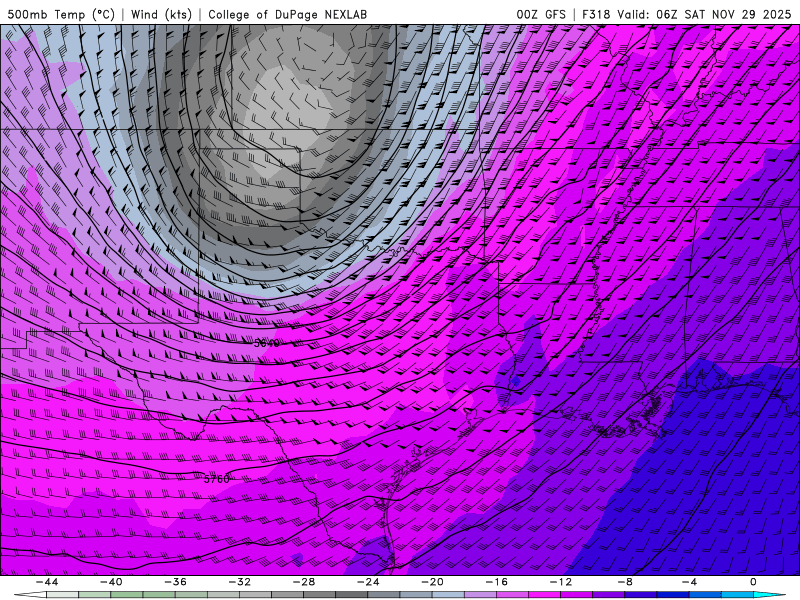Screen dimensions: 800x600
Task: Click the '-16' color scale label
Action: coord(497,582)
